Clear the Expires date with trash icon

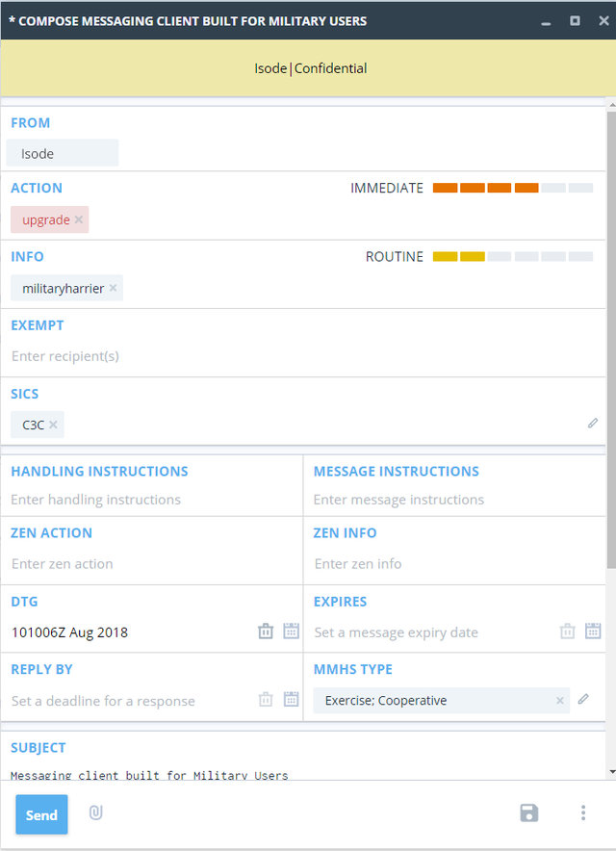click(568, 632)
